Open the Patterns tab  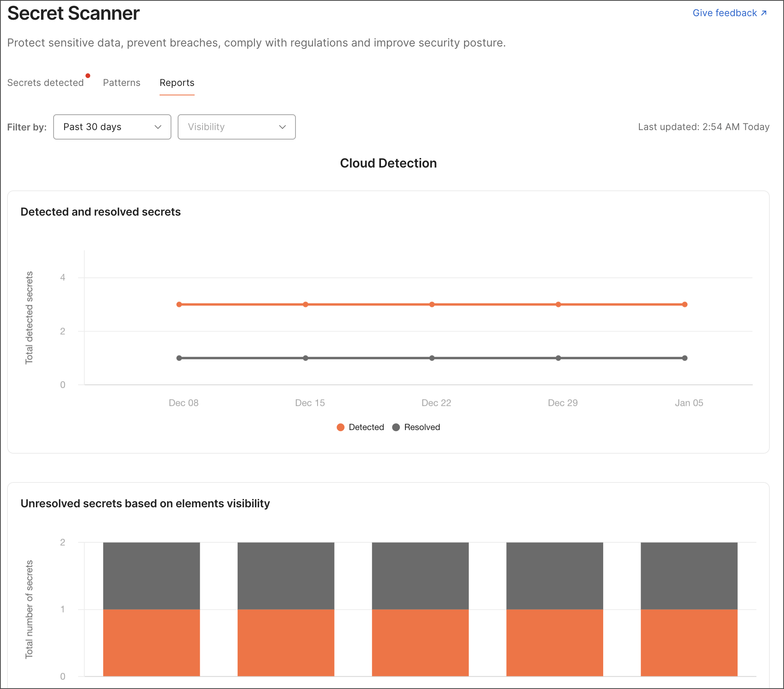click(x=121, y=82)
